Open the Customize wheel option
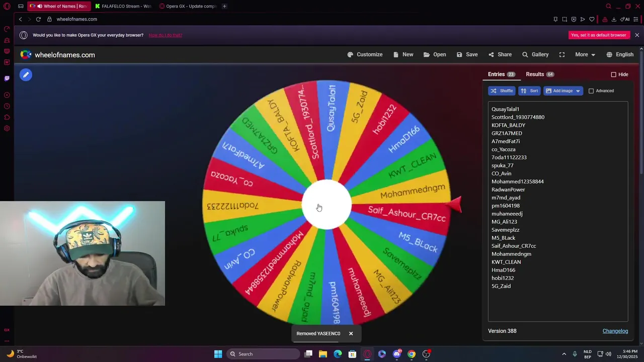Viewport: 644px width, 362px height. pyautogui.click(x=365, y=54)
